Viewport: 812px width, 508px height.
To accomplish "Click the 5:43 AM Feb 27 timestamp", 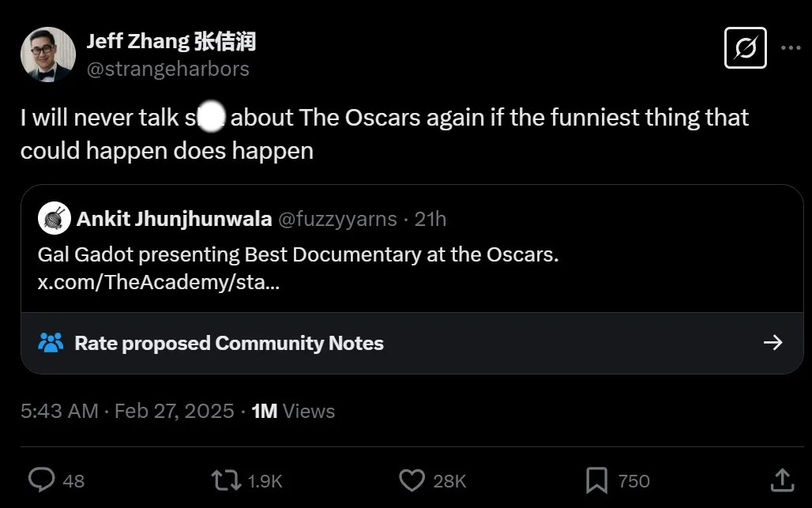I will click(x=127, y=411).
